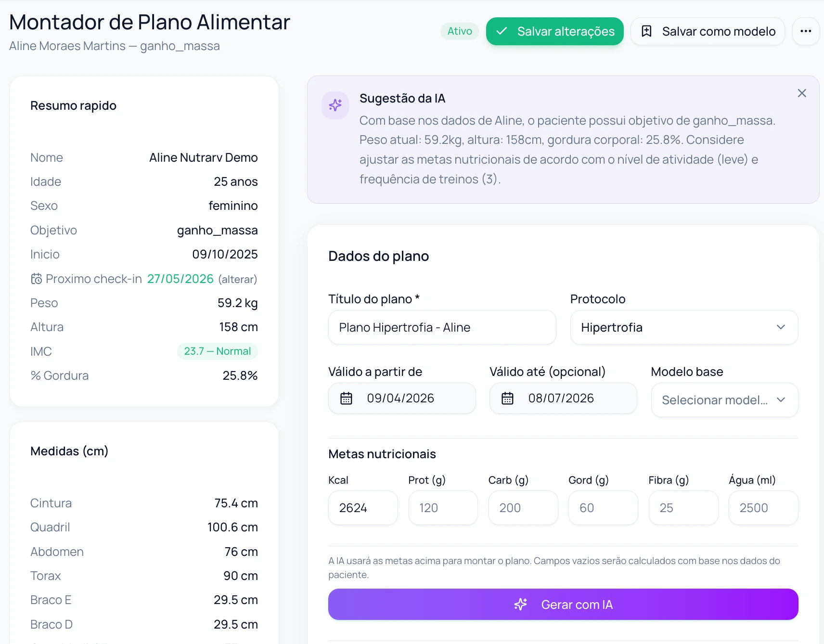
Task: Click the Quadril value 100.6 cm
Action: coord(232,528)
